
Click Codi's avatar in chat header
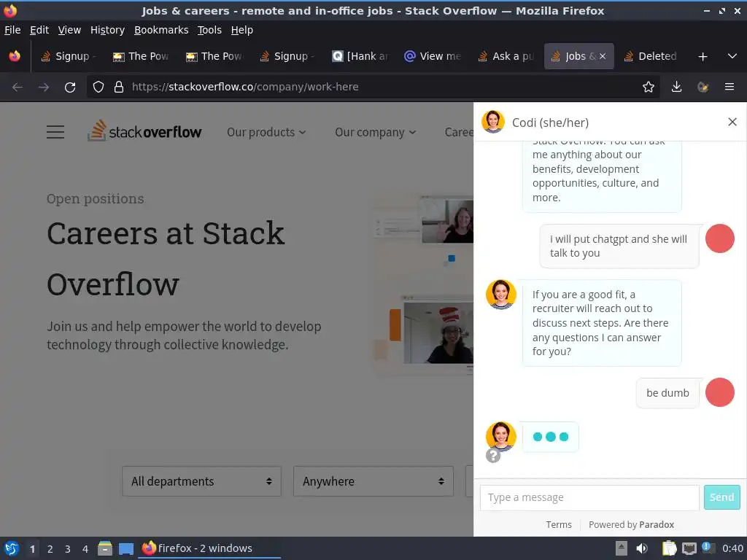pyautogui.click(x=492, y=122)
